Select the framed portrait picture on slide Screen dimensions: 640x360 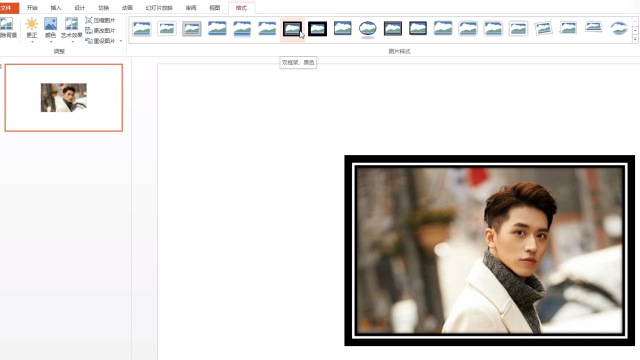[489, 250]
